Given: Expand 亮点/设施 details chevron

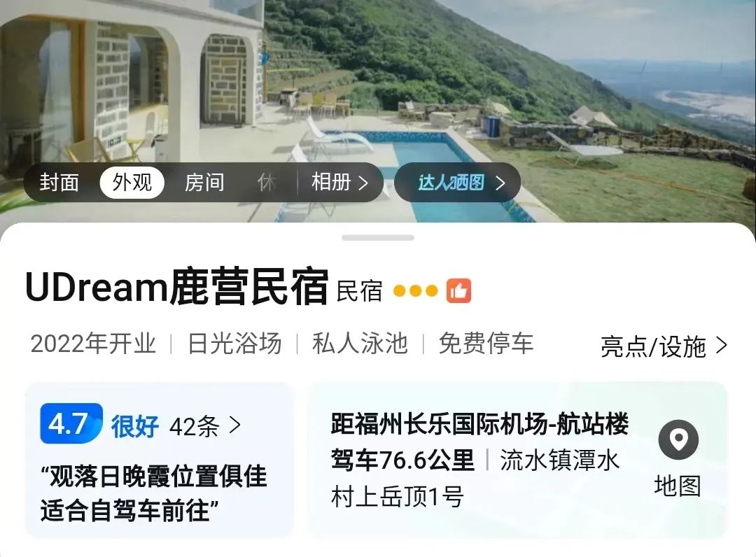Looking at the screenshot, I should (721, 346).
